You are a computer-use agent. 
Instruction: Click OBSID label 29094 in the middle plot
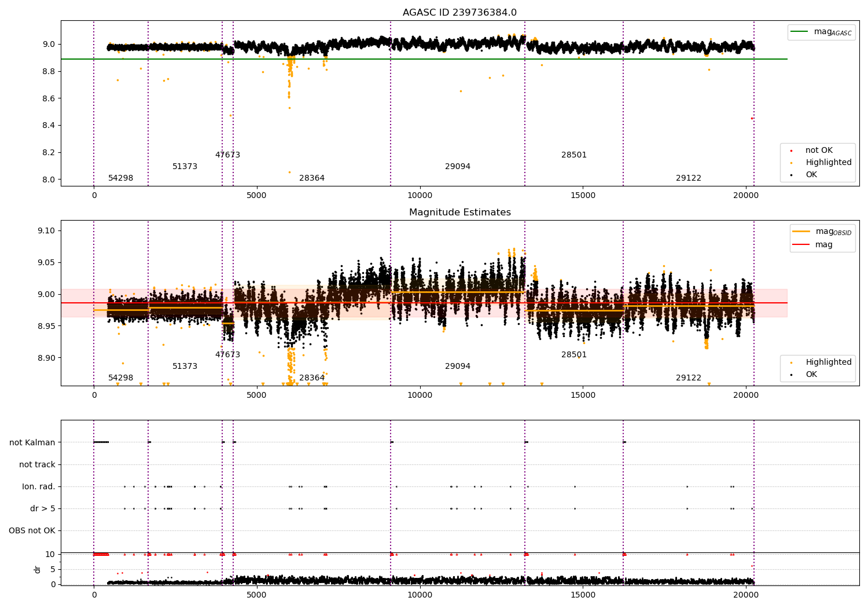pos(458,367)
